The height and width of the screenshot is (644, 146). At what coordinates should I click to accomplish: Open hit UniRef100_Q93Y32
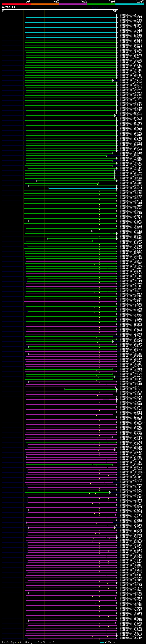coord(131,37)
